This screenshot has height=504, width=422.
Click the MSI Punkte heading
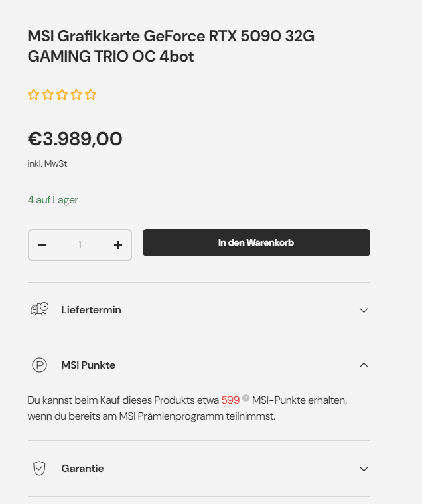[x=88, y=365]
